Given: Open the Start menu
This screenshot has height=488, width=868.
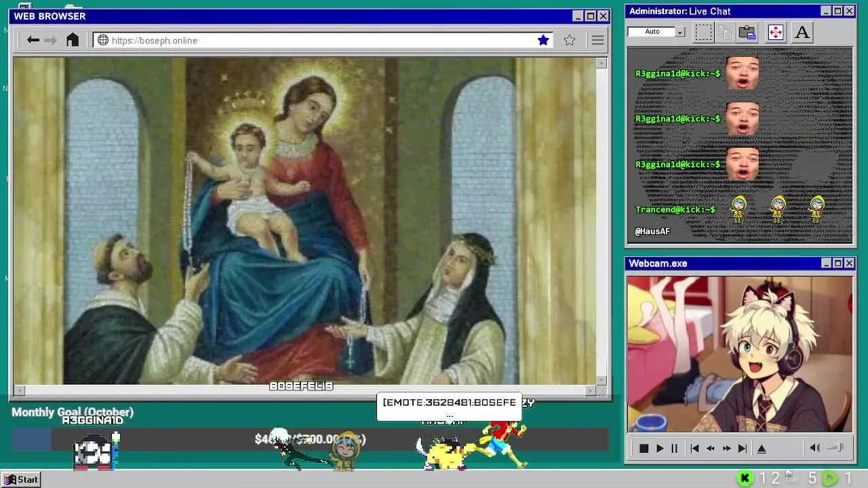Looking at the screenshot, I should click(20, 479).
